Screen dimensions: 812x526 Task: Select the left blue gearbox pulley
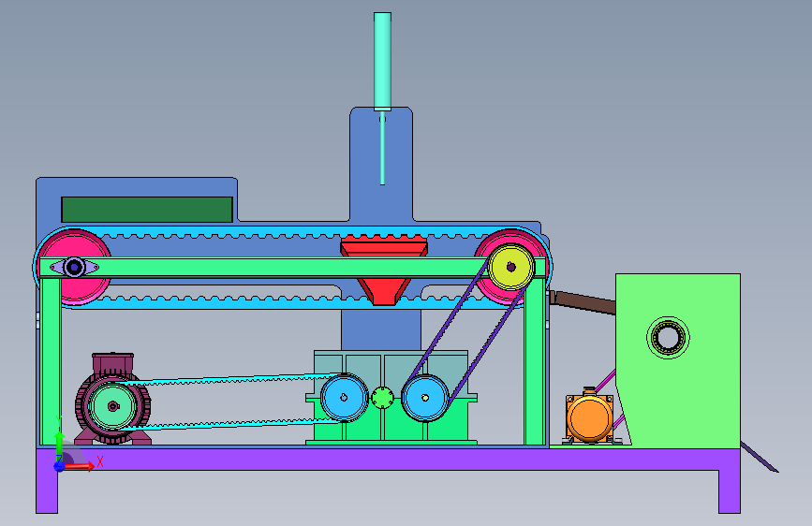coord(344,398)
